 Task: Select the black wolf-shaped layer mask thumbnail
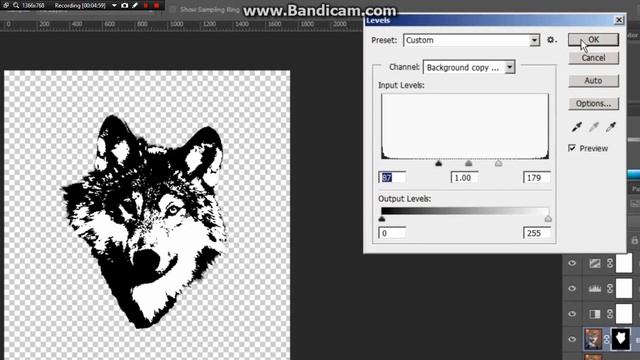click(x=620, y=339)
